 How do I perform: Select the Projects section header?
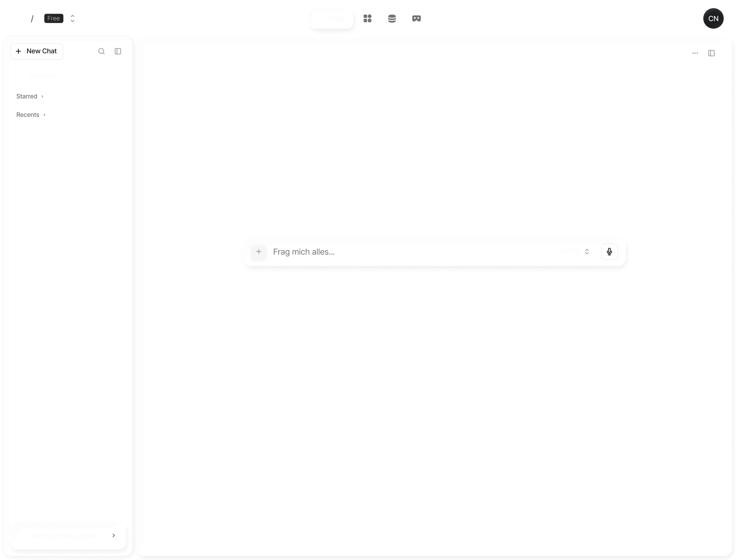(x=42, y=75)
